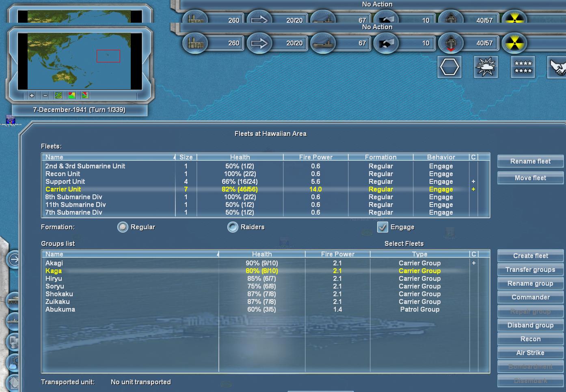Click Disband group button

pyautogui.click(x=530, y=325)
